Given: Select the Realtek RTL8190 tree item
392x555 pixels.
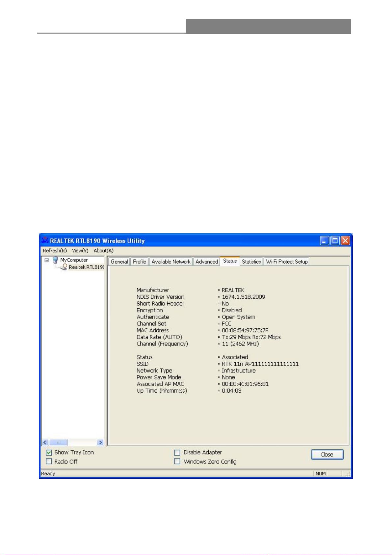Looking at the screenshot, I should 86,267.
